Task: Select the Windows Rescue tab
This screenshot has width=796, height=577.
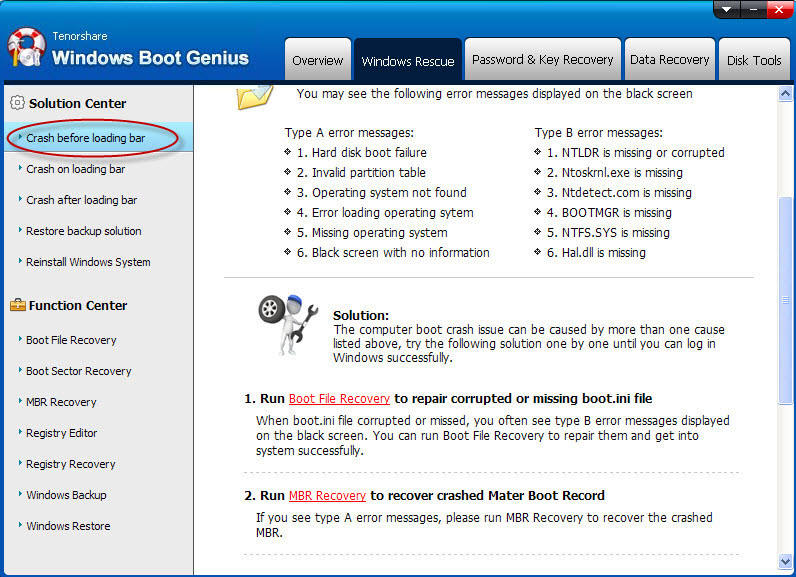Action: (x=408, y=61)
